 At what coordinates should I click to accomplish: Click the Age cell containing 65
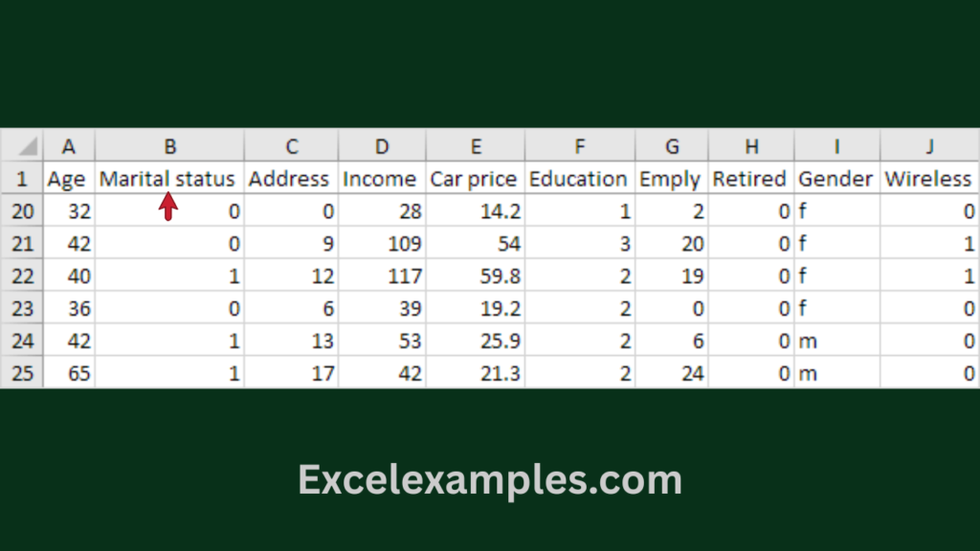click(69, 373)
